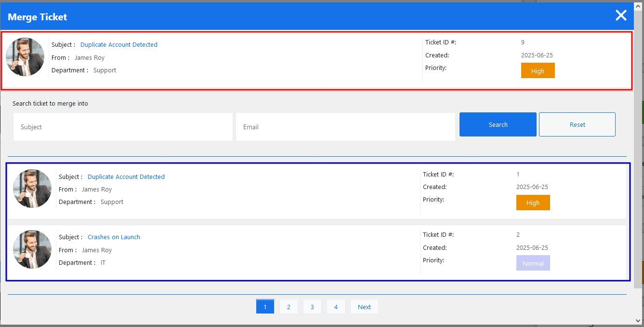Screen dimensions: 644x327
Task: Click avatar of Crashes on Launch ticket
Action: pyautogui.click(x=32, y=249)
